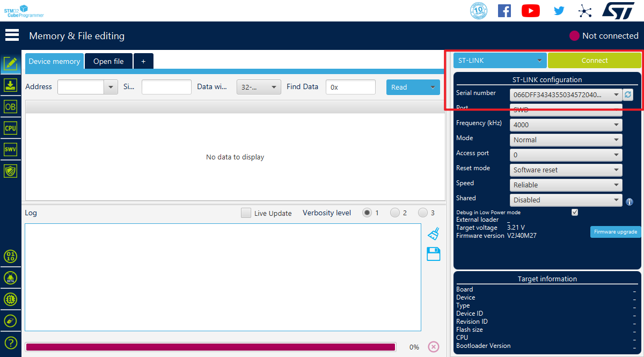Set verbosity level to 2
This screenshot has height=357, width=644.
tap(395, 213)
